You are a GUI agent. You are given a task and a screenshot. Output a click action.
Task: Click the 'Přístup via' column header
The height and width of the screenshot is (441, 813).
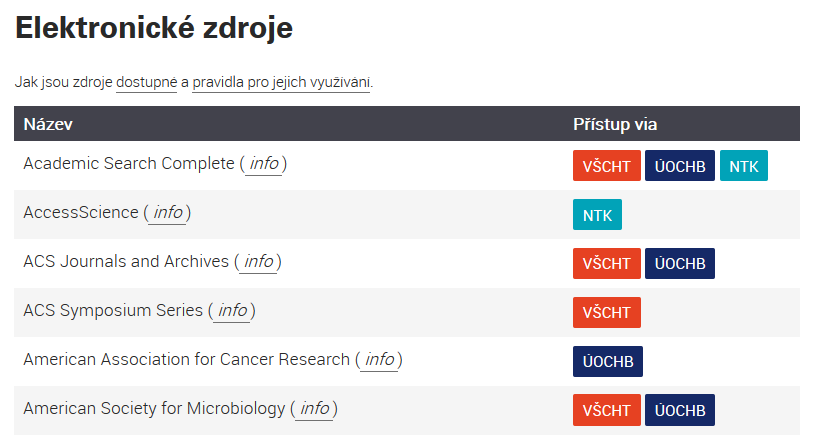pos(615,124)
